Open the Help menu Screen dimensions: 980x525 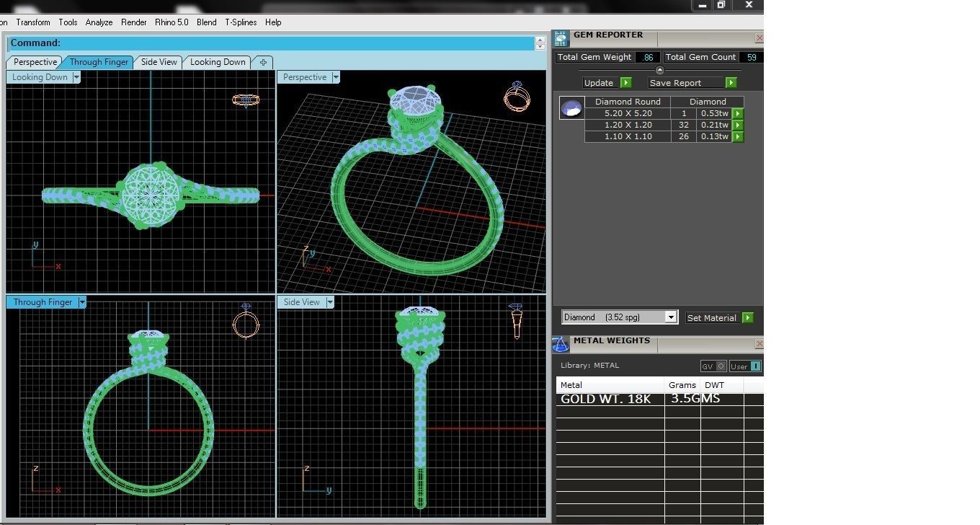point(273,22)
